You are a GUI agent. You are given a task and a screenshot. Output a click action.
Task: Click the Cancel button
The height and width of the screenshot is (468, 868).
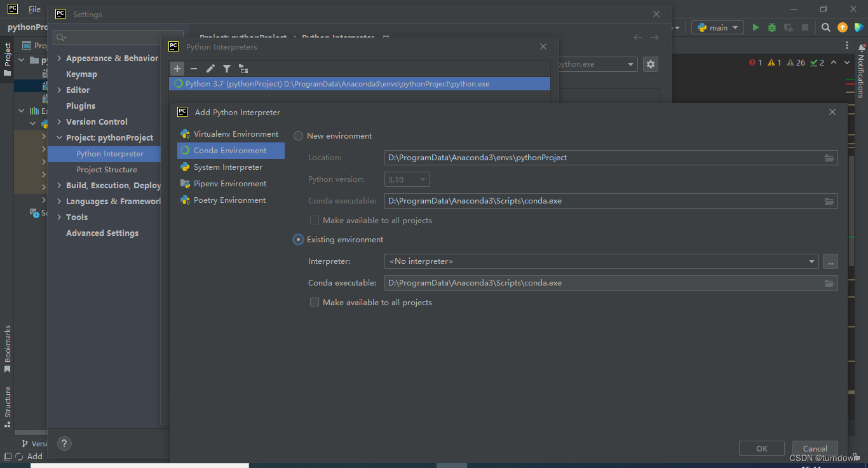pos(815,448)
